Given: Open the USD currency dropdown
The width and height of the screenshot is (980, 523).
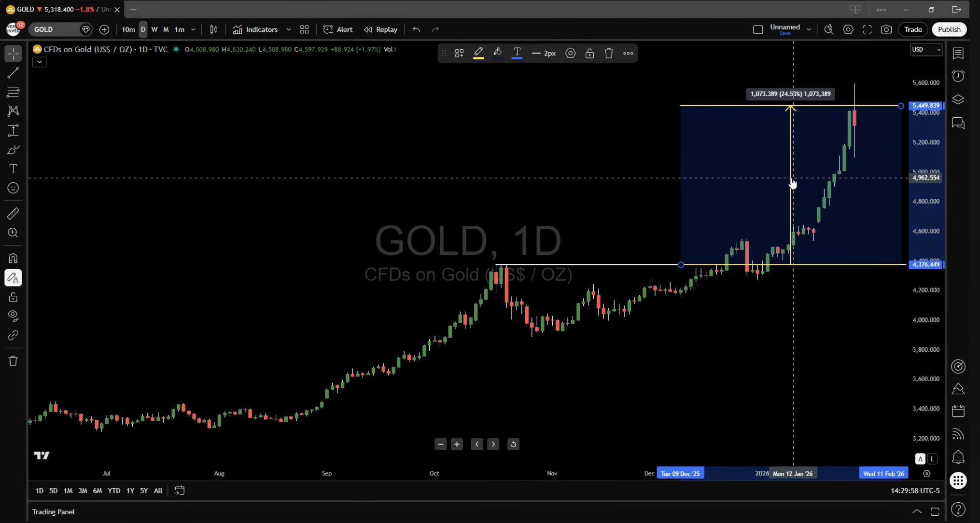Looking at the screenshot, I should [x=926, y=49].
